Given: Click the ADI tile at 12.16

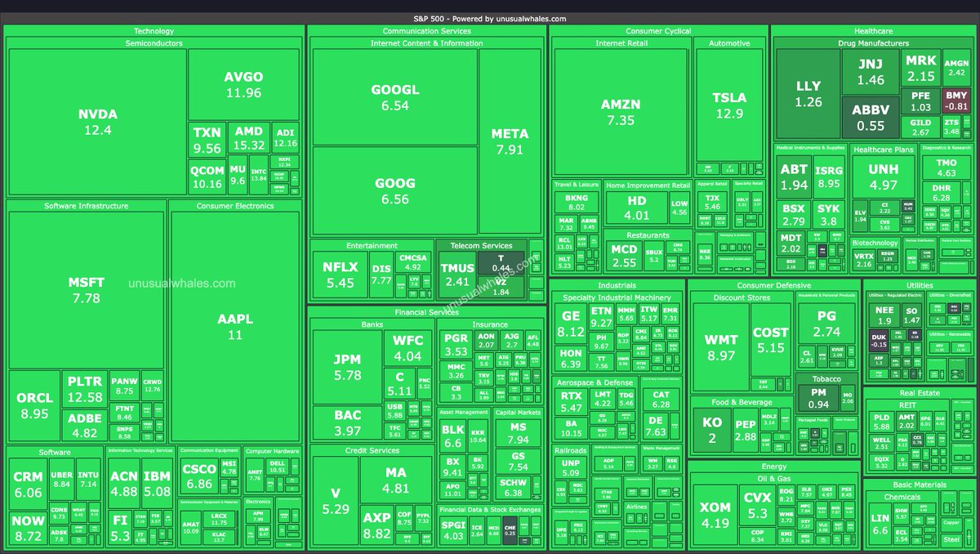Looking at the screenshot, I should 285,137.
